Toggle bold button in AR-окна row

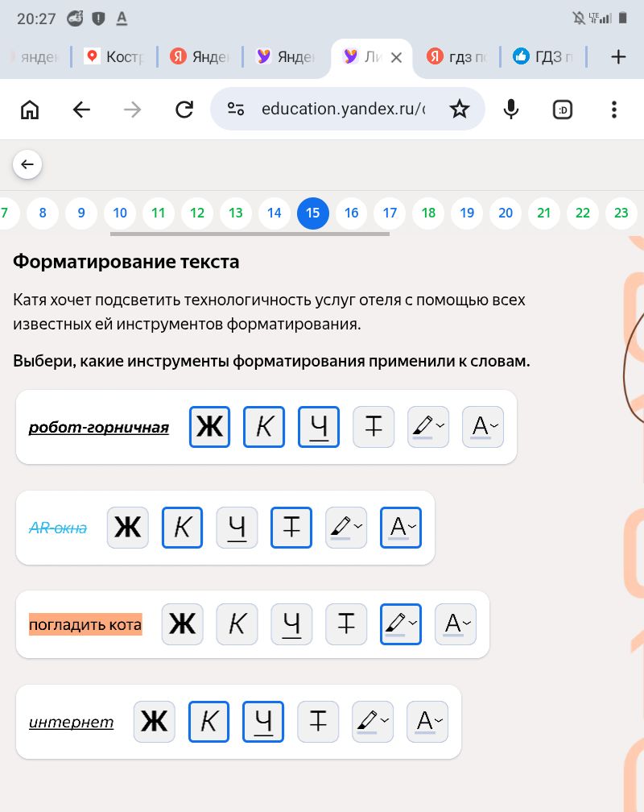[127, 527]
